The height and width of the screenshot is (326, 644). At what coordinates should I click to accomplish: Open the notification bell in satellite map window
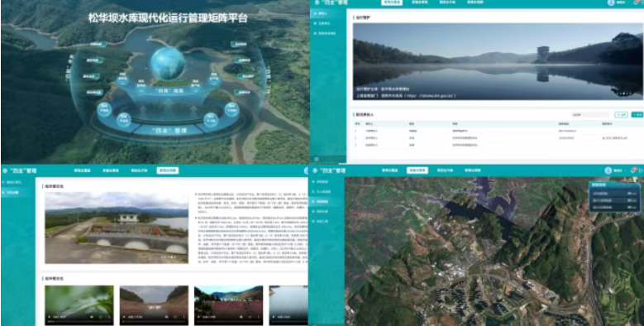(633, 170)
